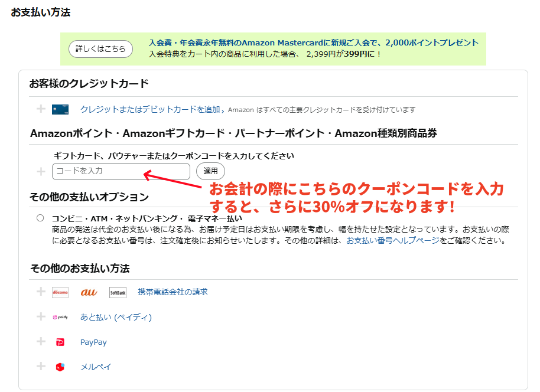Viewport: 540px width, 392px height.
Task: Click the au logo icon
Action: [89, 292]
